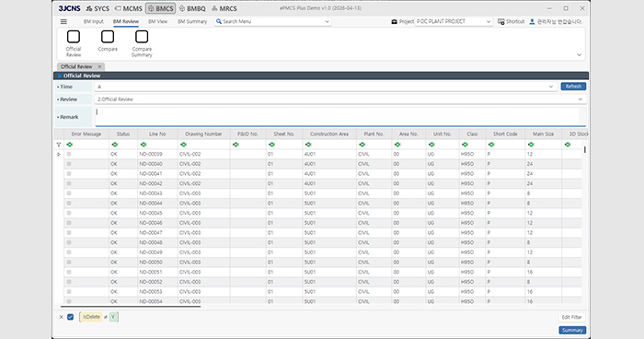Click the Edit Filter button
Viewport: 644px width, 339px height.
pyautogui.click(x=571, y=317)
